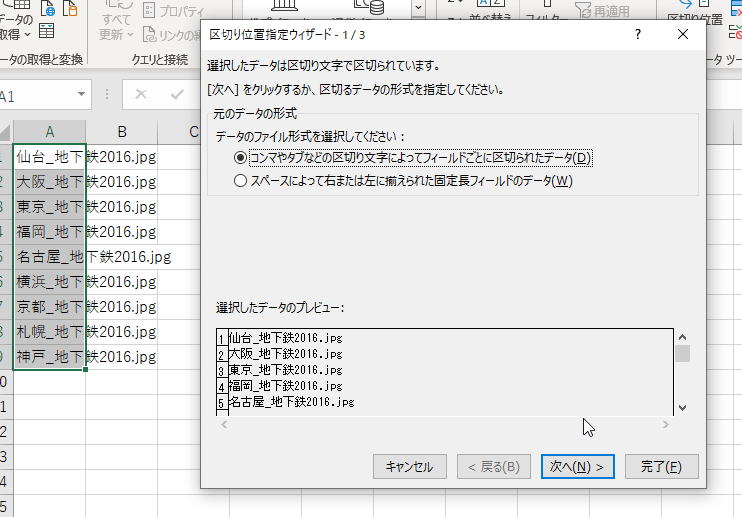Image resolution: width=742 pixels, height=517 pixels.
Task: Click the help question mark in dialog title
Action: tap(637, 34)
